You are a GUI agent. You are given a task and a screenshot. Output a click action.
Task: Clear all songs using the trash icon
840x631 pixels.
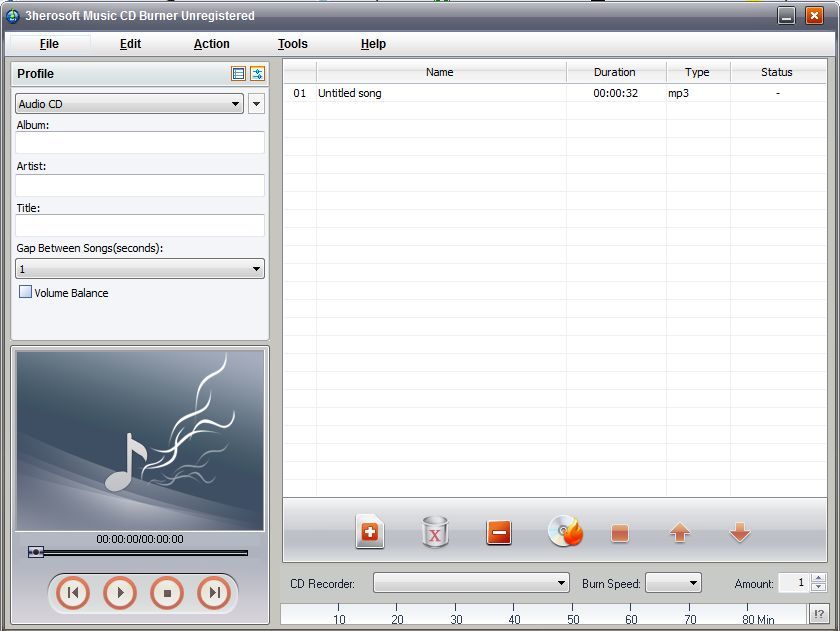435,533
